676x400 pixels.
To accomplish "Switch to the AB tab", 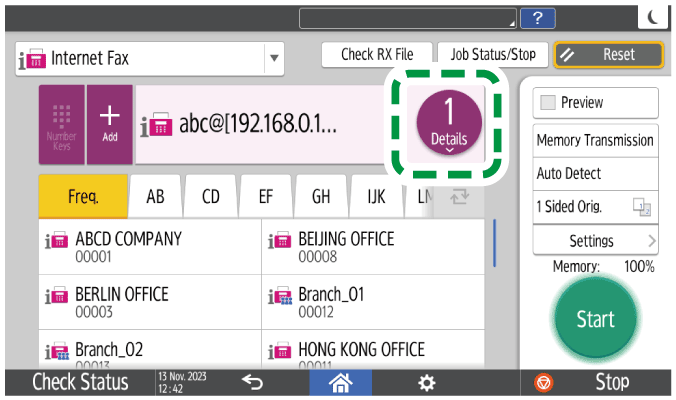I will tap(156, 197).
